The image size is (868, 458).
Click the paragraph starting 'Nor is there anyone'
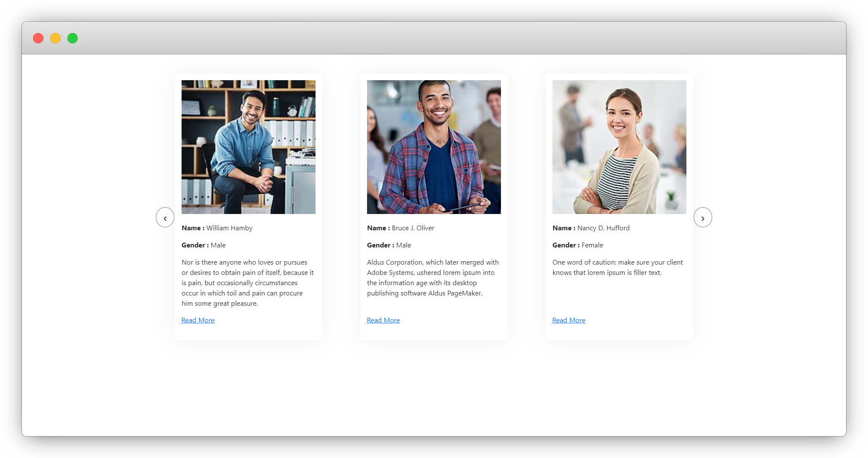click(x=248, y=283)
